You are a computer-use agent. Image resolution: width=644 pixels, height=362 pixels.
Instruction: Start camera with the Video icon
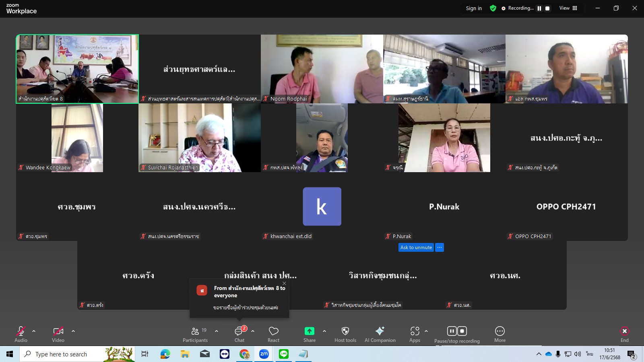[58, 331]
